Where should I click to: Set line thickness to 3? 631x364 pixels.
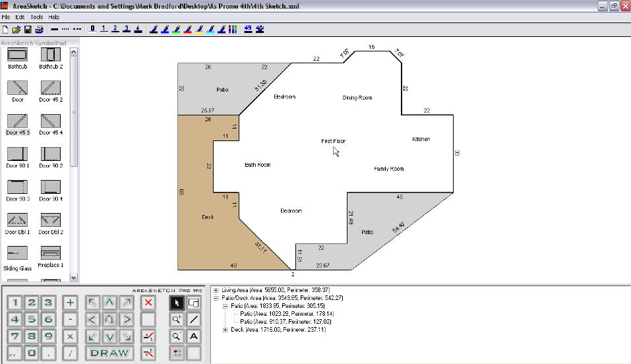coord(127,28)
